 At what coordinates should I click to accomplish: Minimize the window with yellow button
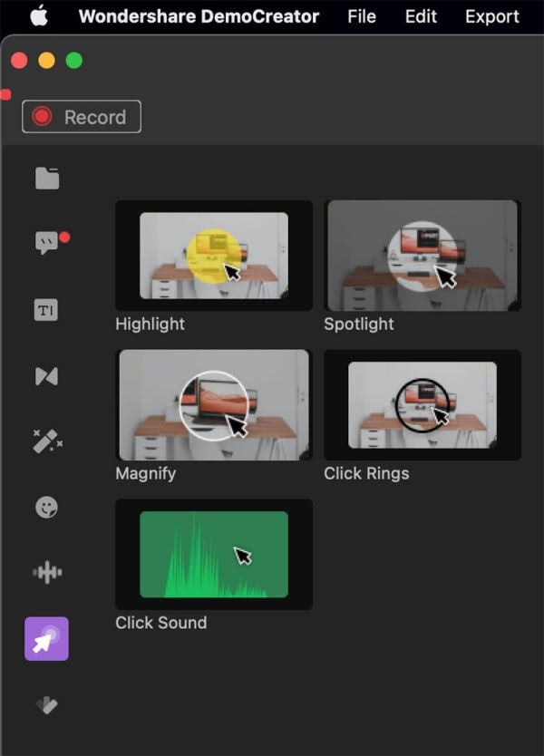[47, 61]
